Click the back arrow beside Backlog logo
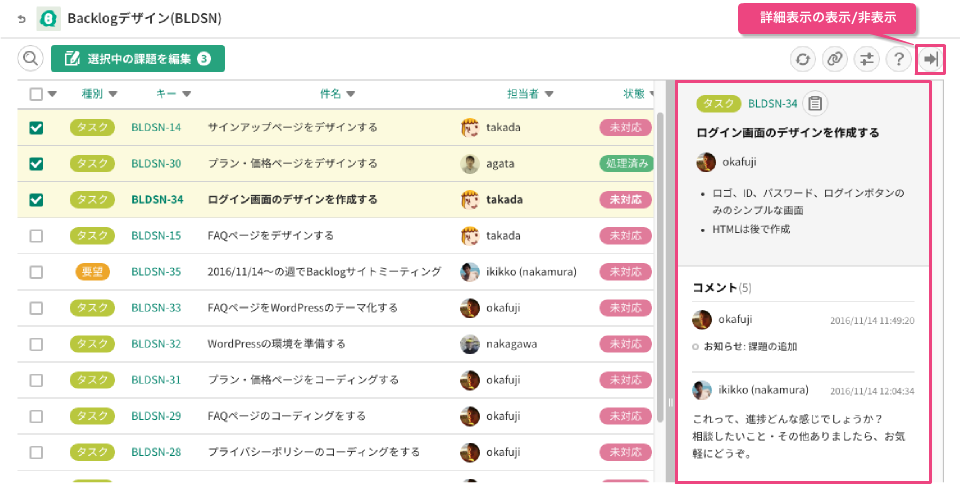Screen dimensions: 960x484 tap(22, 19)
